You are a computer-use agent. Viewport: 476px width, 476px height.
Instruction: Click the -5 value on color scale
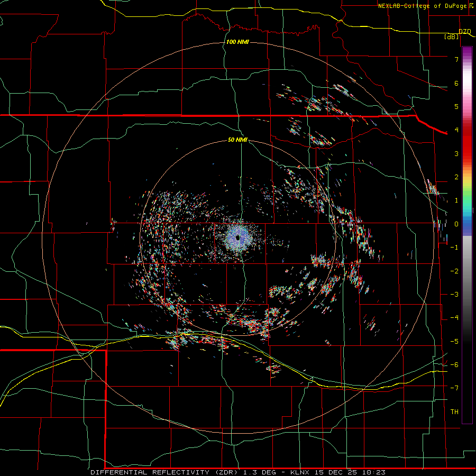pos(454,341)
